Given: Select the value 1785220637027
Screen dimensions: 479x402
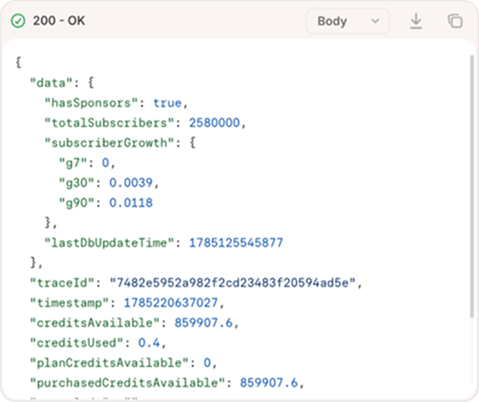Looking at the screenshot, I should (171, 303).
